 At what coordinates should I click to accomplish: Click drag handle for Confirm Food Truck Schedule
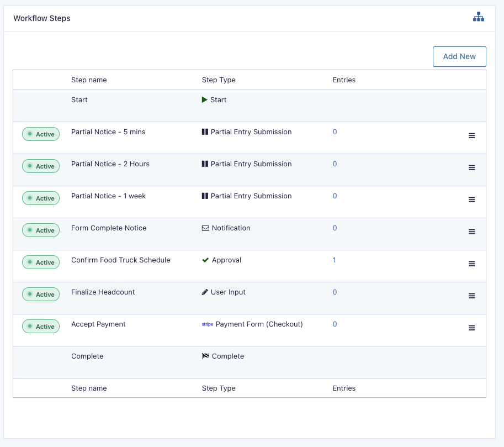point(471,264)
